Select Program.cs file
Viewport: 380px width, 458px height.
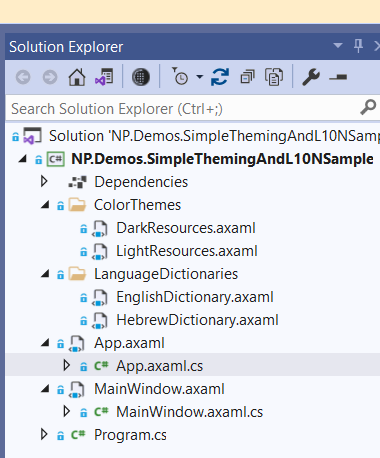pyautogui.click(x=130, y=435)
